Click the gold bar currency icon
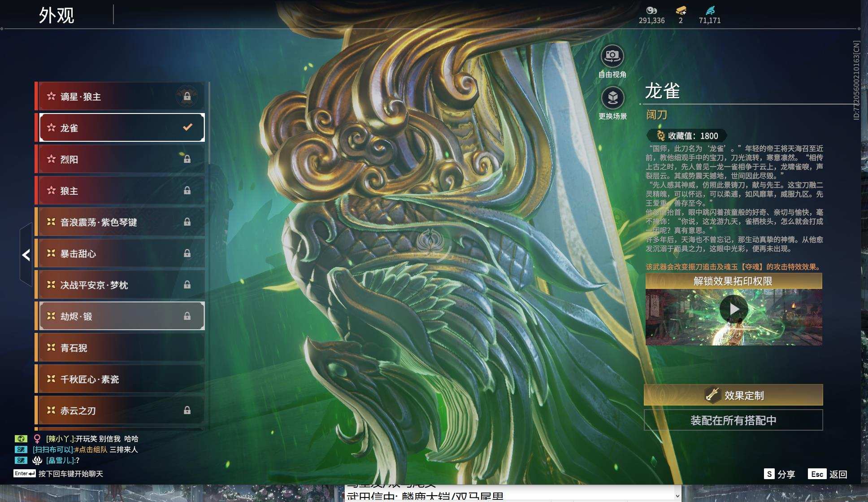Screen dimensions: 868x502 click(x=681, y=10)
